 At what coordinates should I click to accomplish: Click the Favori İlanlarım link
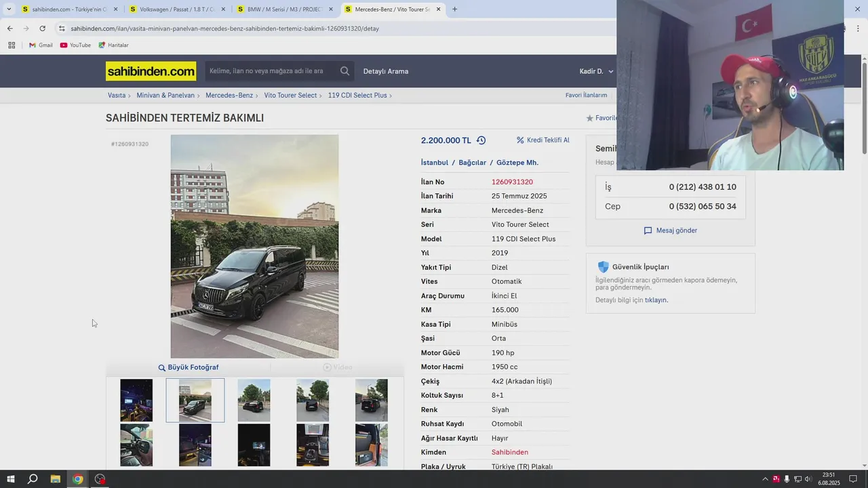(586, 96)
